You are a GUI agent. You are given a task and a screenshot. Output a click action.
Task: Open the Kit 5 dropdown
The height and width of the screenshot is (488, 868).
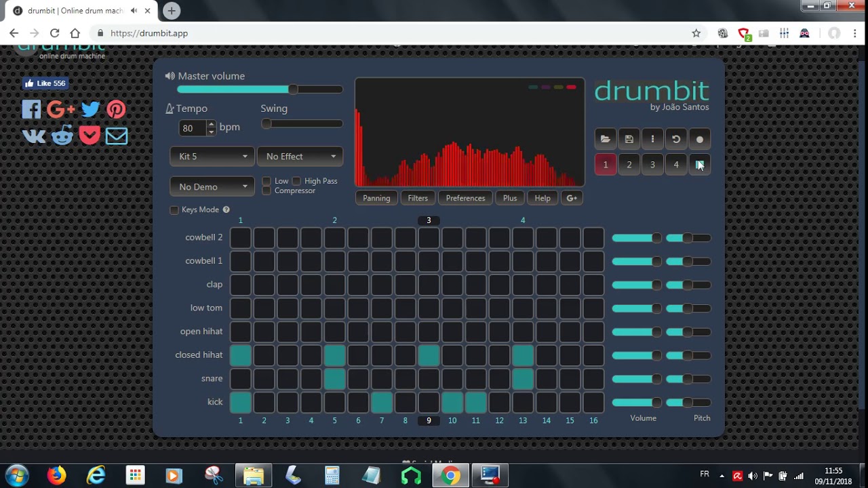pyautogui.click(x=212, y=157)
